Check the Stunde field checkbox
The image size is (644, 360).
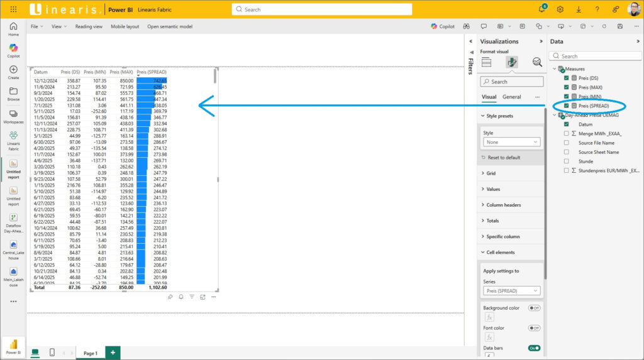coord(567,161)
